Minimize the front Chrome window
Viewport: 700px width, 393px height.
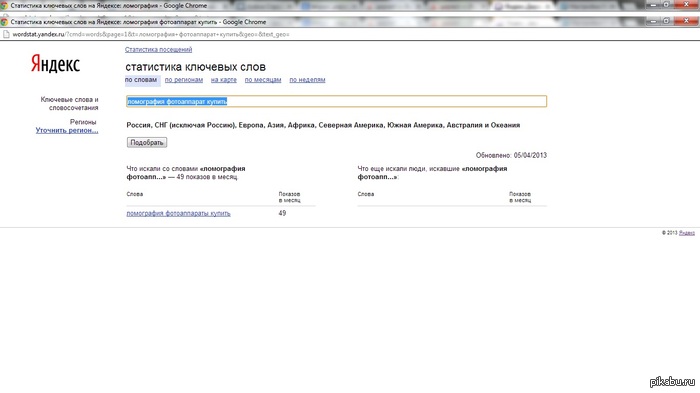pos(654,21)
